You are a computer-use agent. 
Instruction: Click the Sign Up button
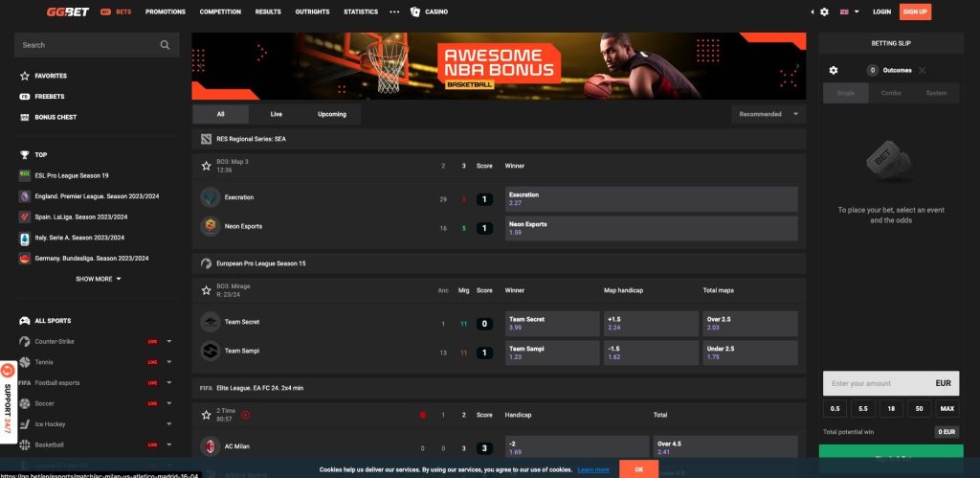[x=915, y=11]
